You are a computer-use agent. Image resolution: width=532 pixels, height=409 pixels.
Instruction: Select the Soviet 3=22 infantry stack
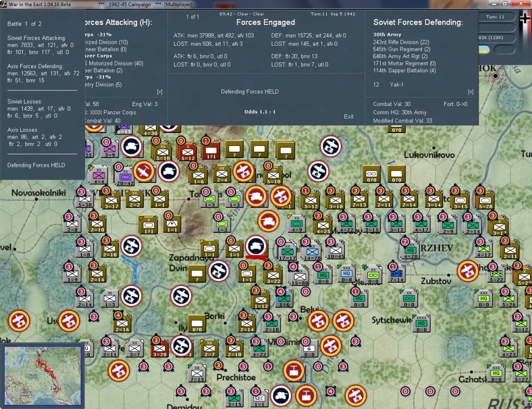point(273,275)
